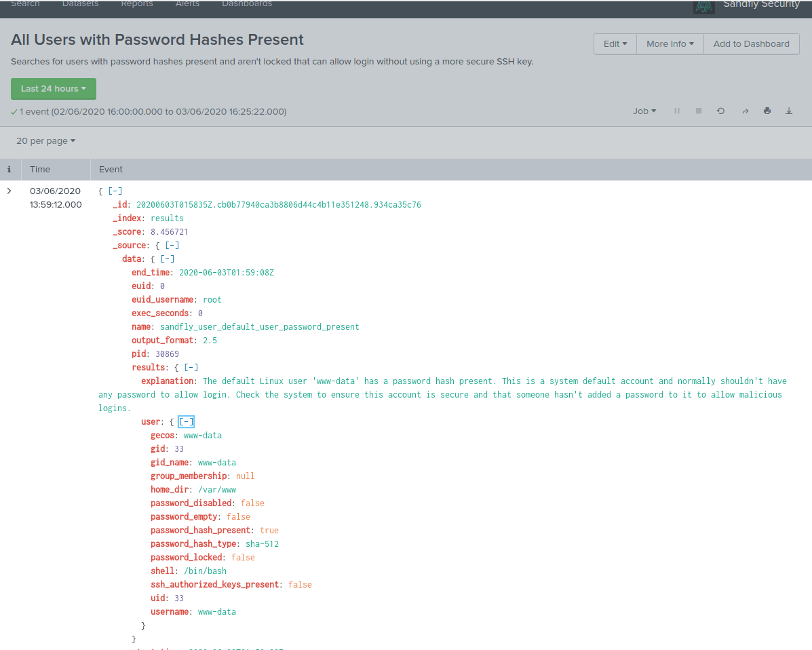This screenshot has width=812, height=650.
Task: Open the Reports nav tab
Action: (137, 3)
